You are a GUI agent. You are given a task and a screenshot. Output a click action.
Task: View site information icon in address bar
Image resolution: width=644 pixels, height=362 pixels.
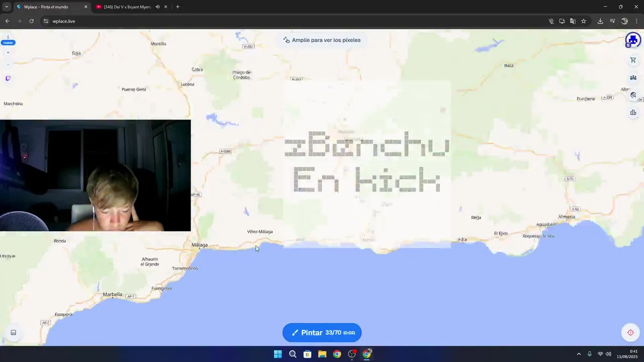click(x=46, y=21)
